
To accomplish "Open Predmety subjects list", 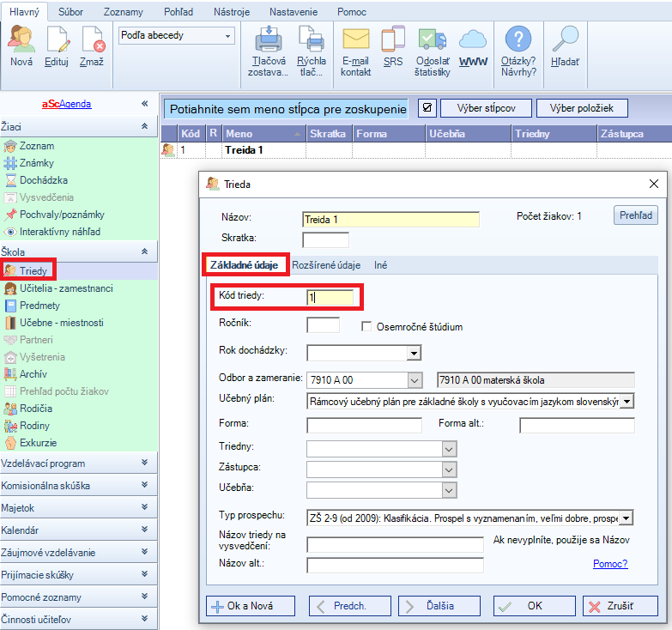I will pyautogui.click(x=39, y=306).
